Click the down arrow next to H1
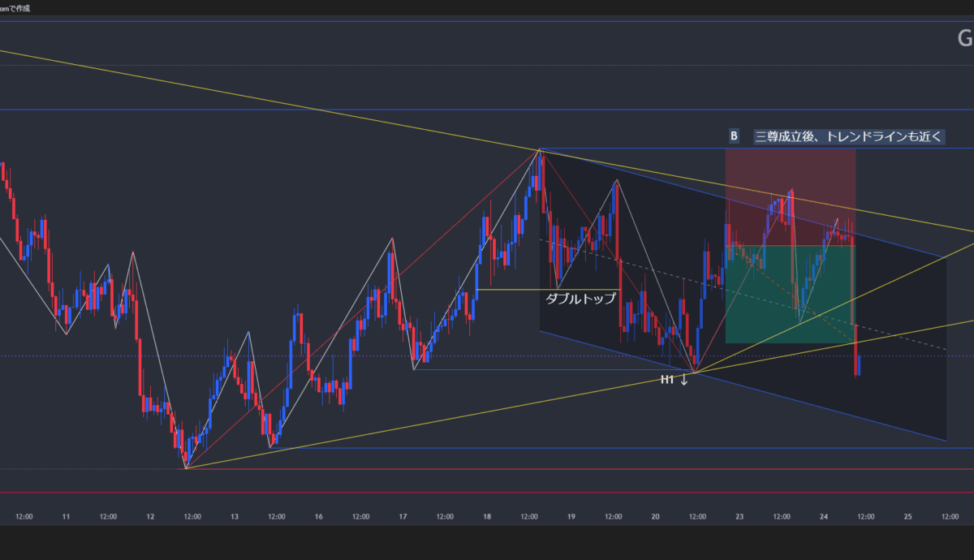Image resolution: width=974 pixels, height=560 pixels. coord(683,379)
